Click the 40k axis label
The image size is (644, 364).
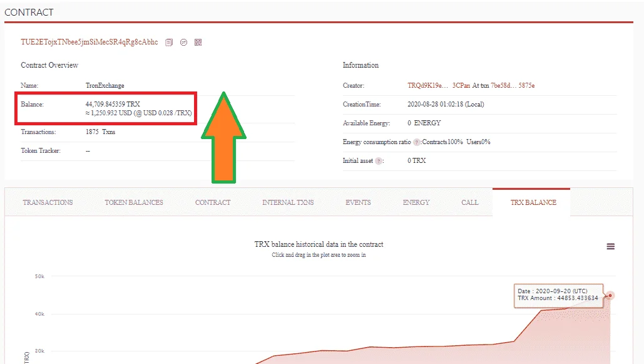tap(39, 314)
